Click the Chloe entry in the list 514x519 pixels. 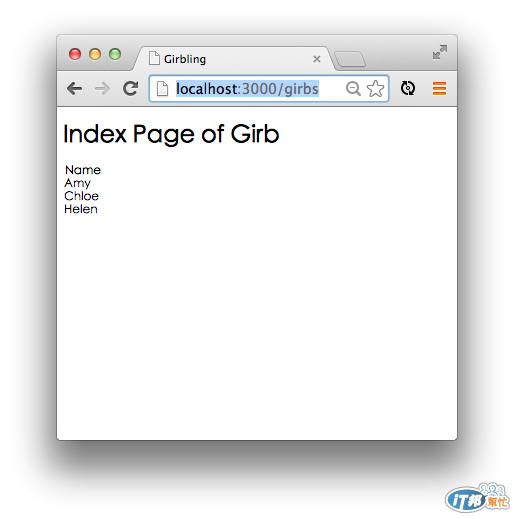81,196
